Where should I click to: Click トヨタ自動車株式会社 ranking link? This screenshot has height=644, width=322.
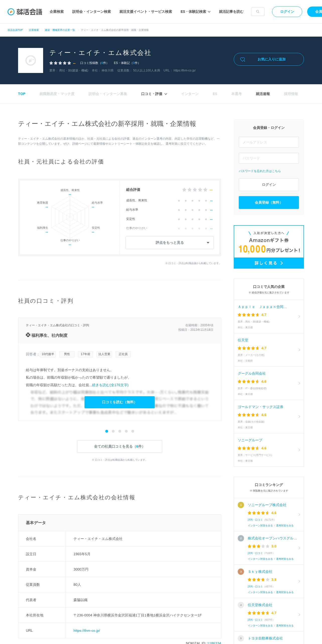click(x=265, y=638)
